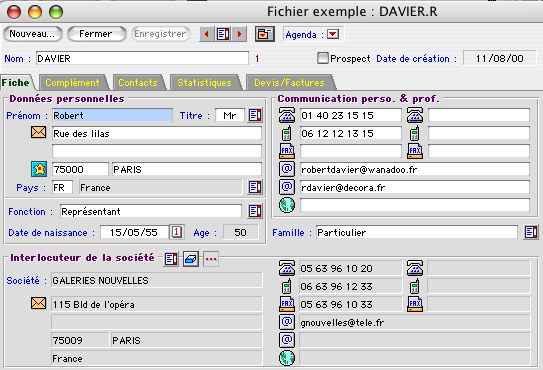Click the Fermer button
This screenshot has width=543, height=370.
tap(96, 34)
